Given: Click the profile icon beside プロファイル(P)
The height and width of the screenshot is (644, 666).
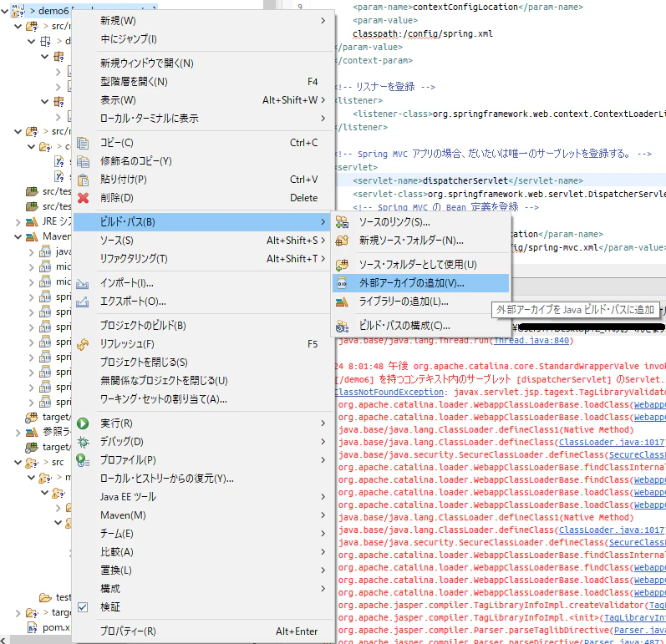Looking at the screenshot, I should tap(83, 460).
